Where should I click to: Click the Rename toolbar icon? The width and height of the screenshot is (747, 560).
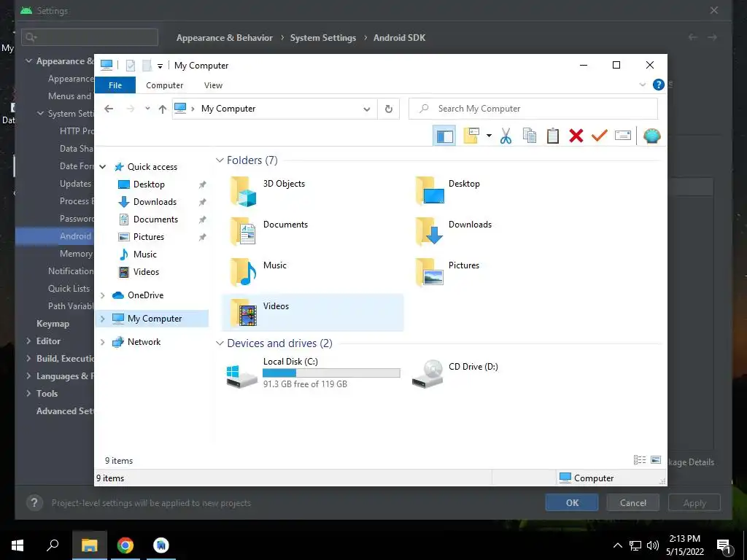[623, 136]
